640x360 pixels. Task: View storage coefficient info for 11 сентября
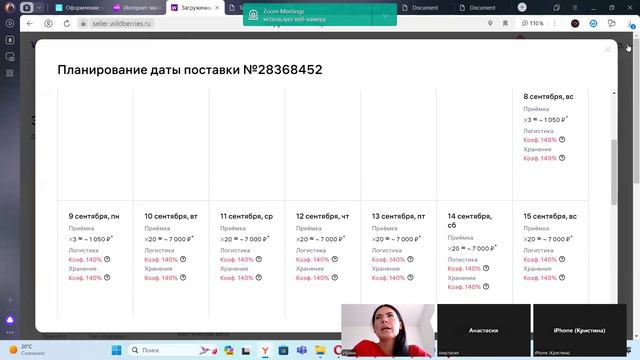click(x=259, y=278)
